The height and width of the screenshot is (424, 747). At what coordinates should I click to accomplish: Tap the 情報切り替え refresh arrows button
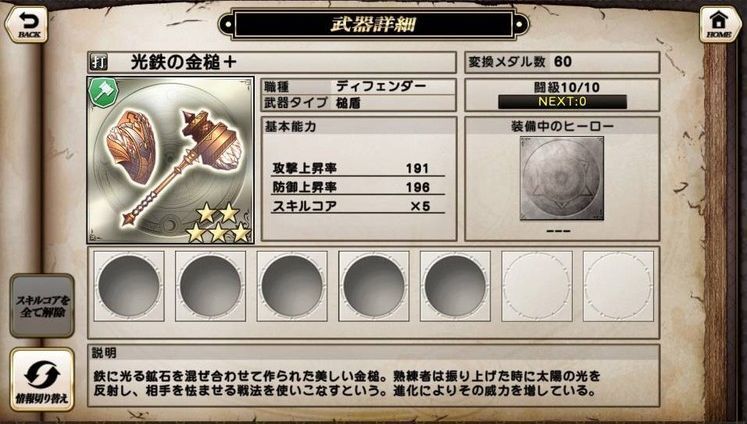coord(42,379)
